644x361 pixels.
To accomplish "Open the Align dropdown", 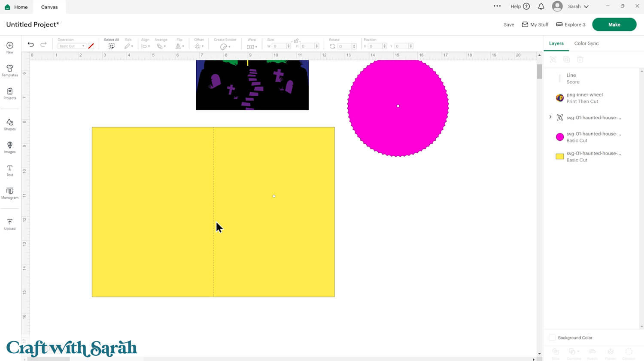I will pos(145,46).
